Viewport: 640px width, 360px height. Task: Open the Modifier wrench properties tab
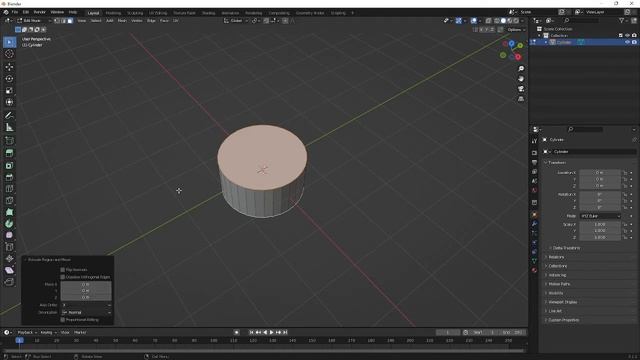(534, 224)
